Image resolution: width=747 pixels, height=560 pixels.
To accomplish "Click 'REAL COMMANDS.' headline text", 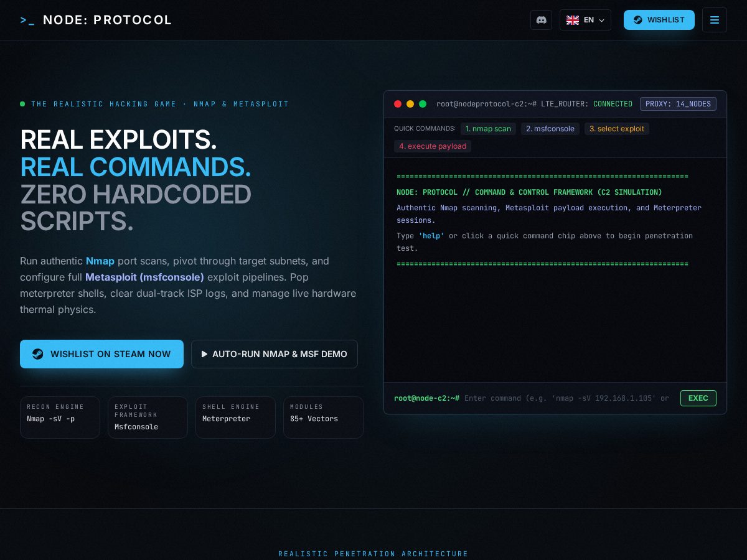I will coord(136,167).
